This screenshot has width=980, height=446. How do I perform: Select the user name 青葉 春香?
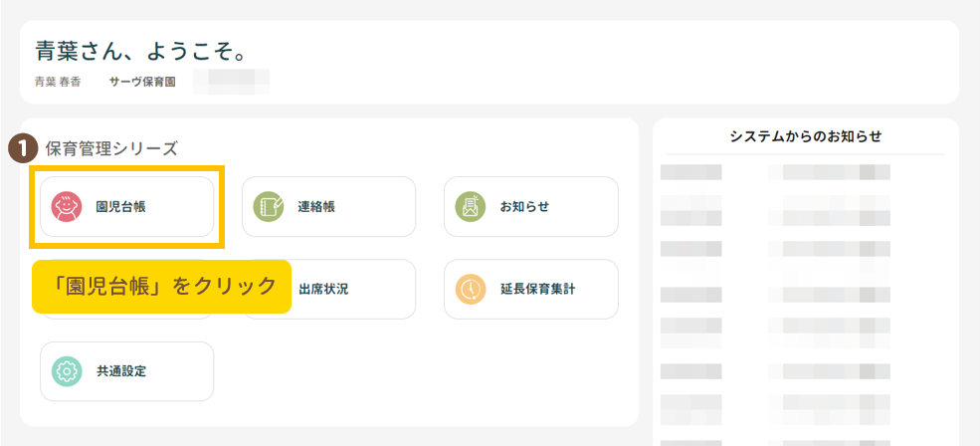tap(58, 82)
